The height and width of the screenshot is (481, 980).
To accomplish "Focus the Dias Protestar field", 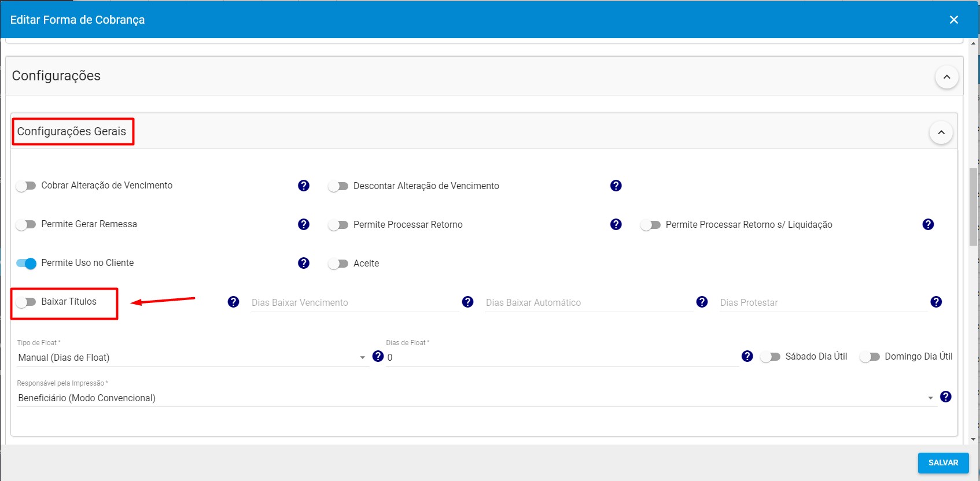I will point(824,303).
